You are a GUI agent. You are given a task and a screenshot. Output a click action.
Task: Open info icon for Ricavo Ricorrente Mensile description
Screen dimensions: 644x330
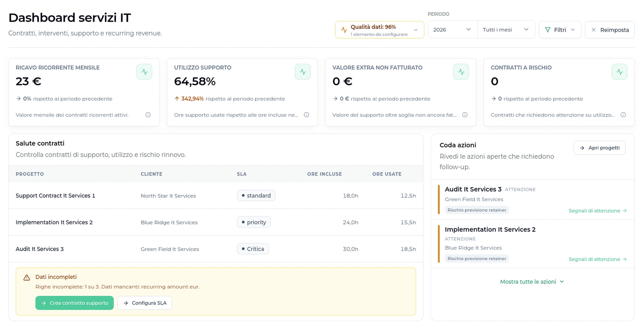click(x=148, y=115)
